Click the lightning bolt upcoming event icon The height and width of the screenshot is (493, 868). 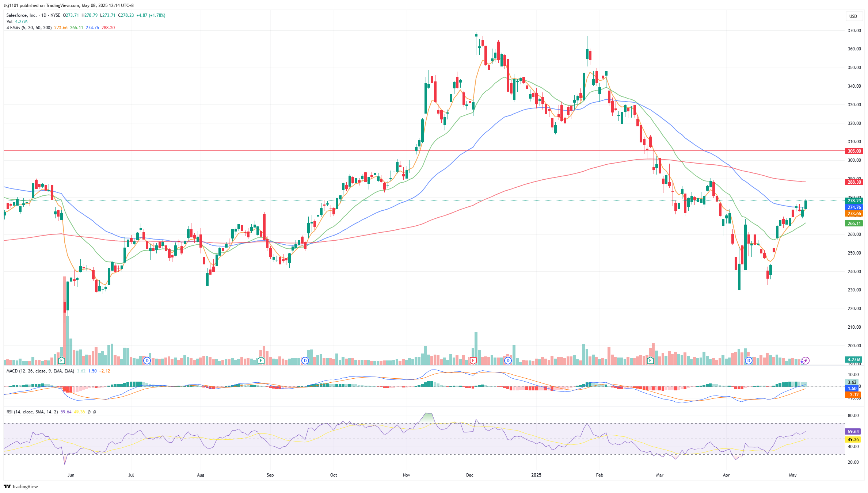pos(806,361)
